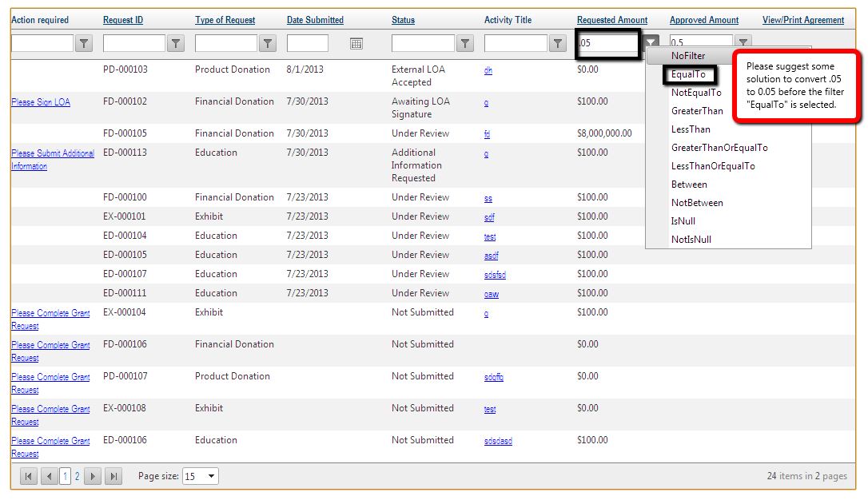Focus the Action required filter textbox
This screenshot has width=868, height=504.
coord(42,43)
